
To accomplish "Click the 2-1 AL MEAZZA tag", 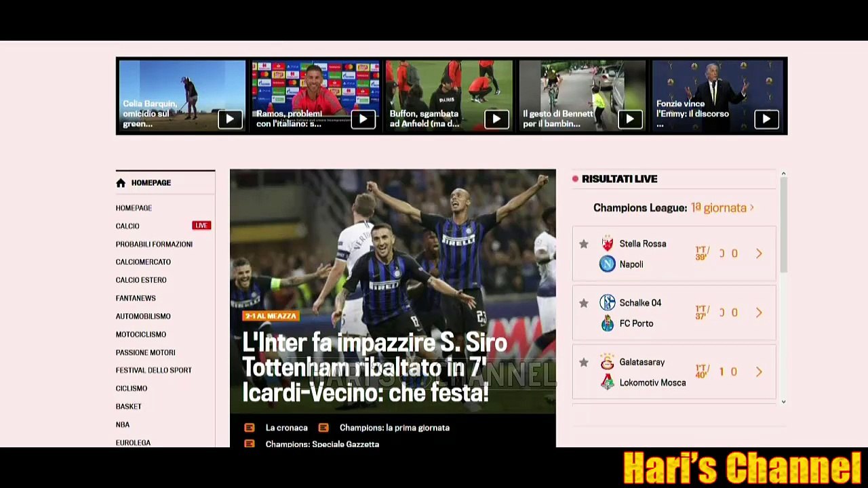I will coord(271,317).
